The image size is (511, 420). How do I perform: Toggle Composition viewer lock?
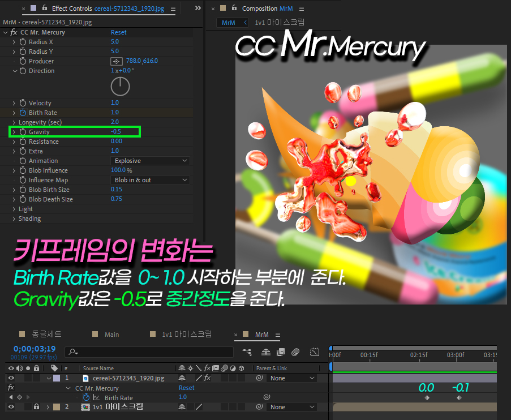(x=234, y=8)
